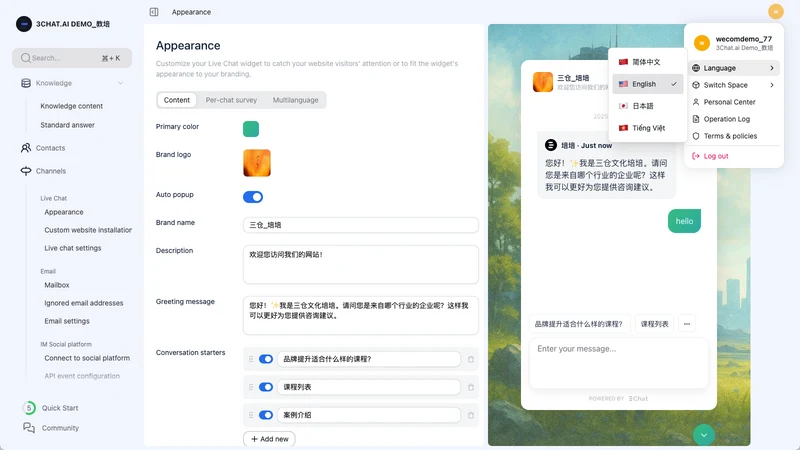Open Ignored email addresses
This screenshot has height=450, width=800.
tap(84, 303)
